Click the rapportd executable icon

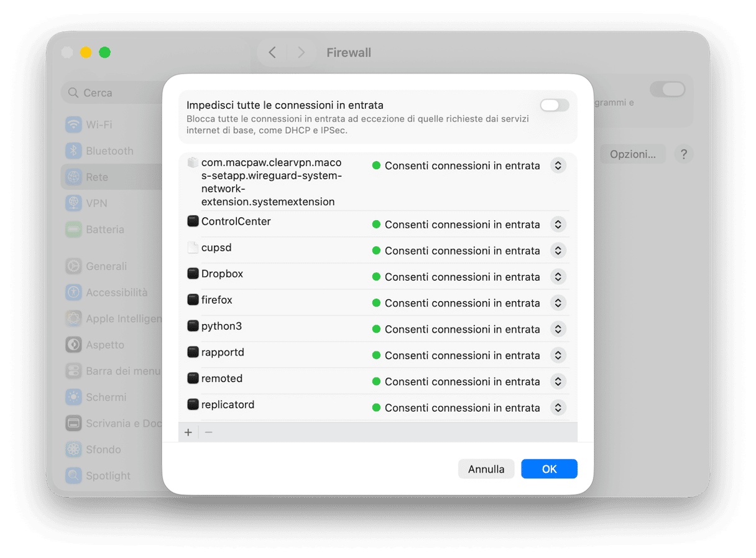click(x=193, y=351)
